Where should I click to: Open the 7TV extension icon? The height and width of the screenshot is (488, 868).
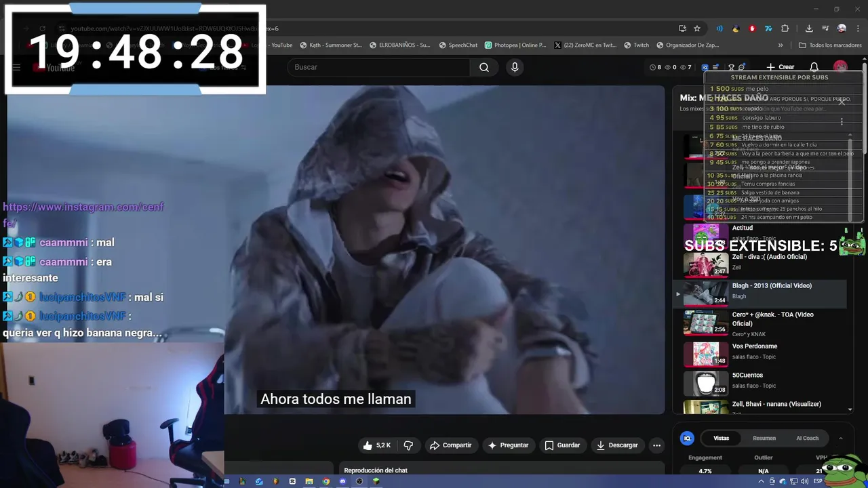click(768, 28)
